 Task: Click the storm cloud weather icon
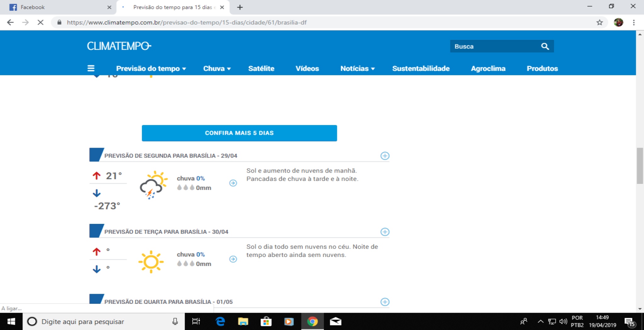[153, 185]
